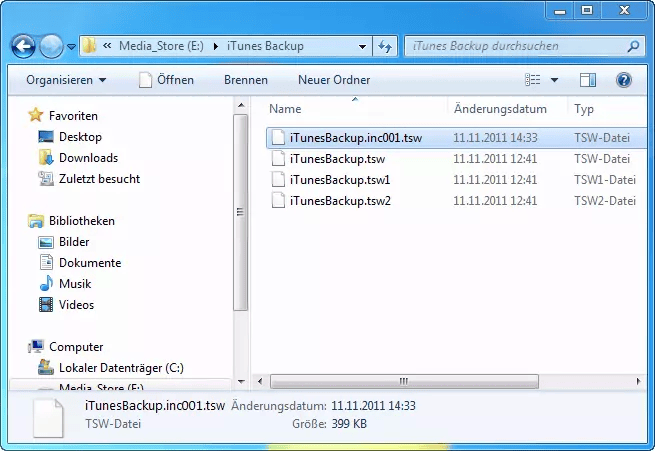Expand breadcrumb arrow after Media_Store (E:)
655x451 pixels.
pos(216,46)
